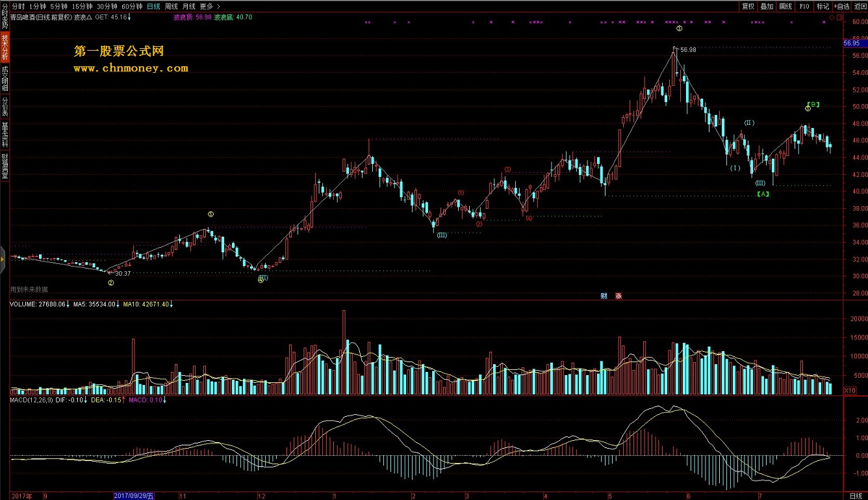Click the VOLUME: 27688.06 label
This screenshot has height=500, width=868.
pos(38,304)
